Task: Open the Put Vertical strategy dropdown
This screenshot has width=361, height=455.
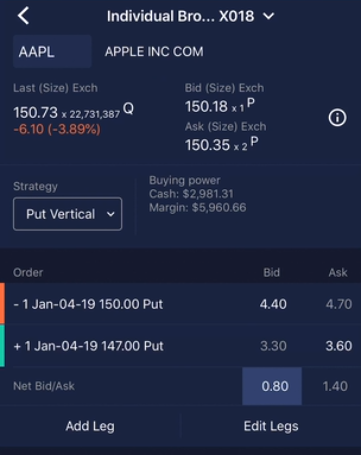Action: pos(68,214)
